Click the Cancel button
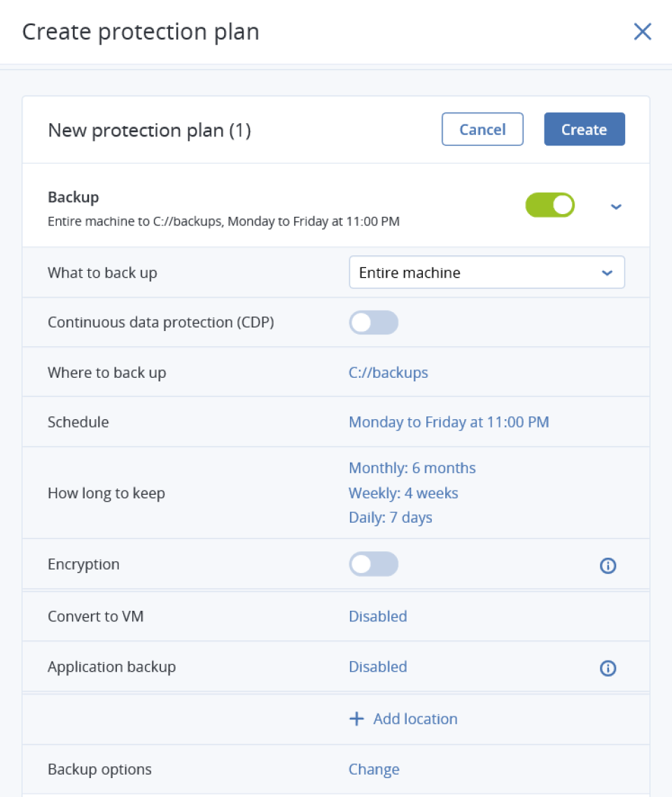The width and height of the screenshot is (672, 797). 482,129
